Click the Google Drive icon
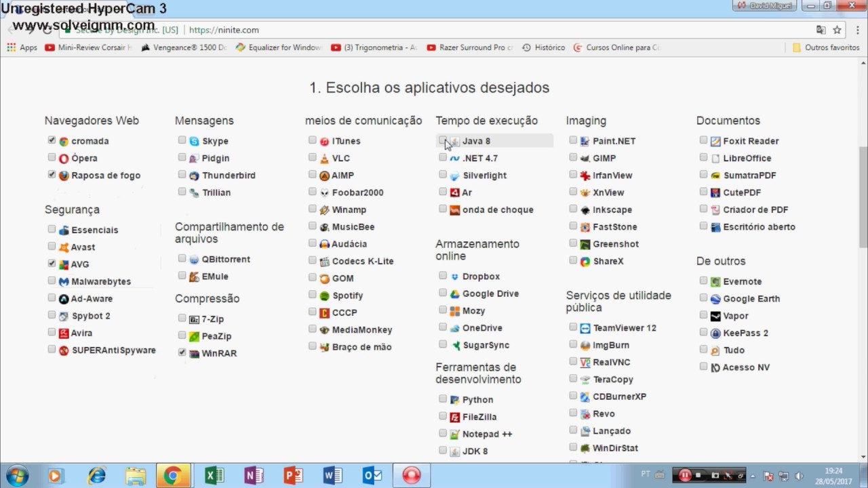This screenshot has height=488, width=868. pos(455,294)
